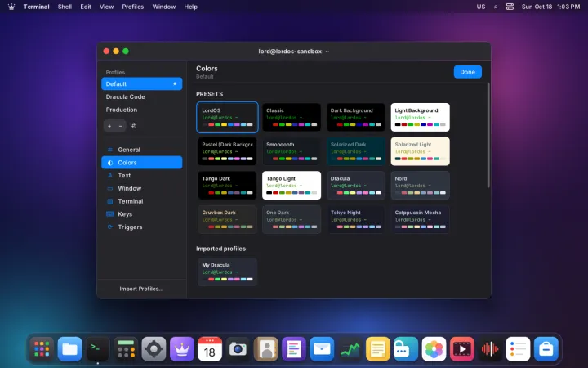Open Photos flower icon in dock
588x368 pixels.
[434, 349]
